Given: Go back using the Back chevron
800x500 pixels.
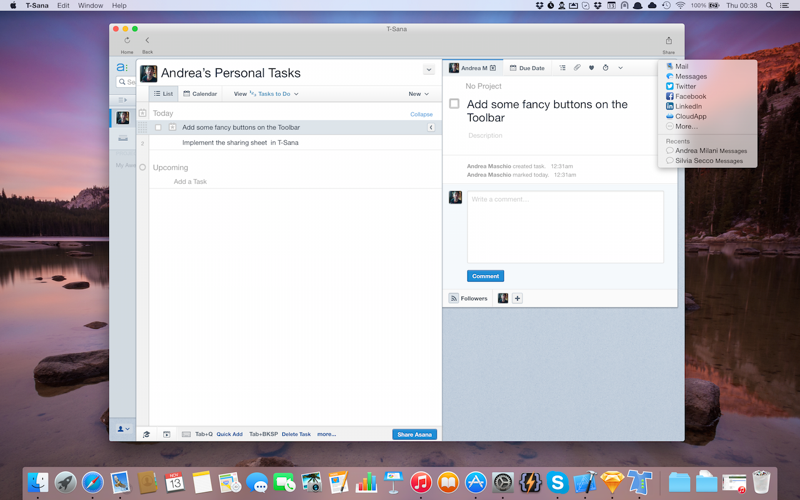Looking at the screenshot, I should (147, 40).
